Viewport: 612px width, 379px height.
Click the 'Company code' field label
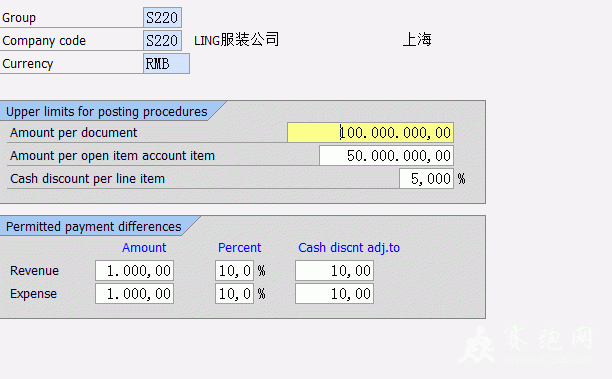coord(44,41)
